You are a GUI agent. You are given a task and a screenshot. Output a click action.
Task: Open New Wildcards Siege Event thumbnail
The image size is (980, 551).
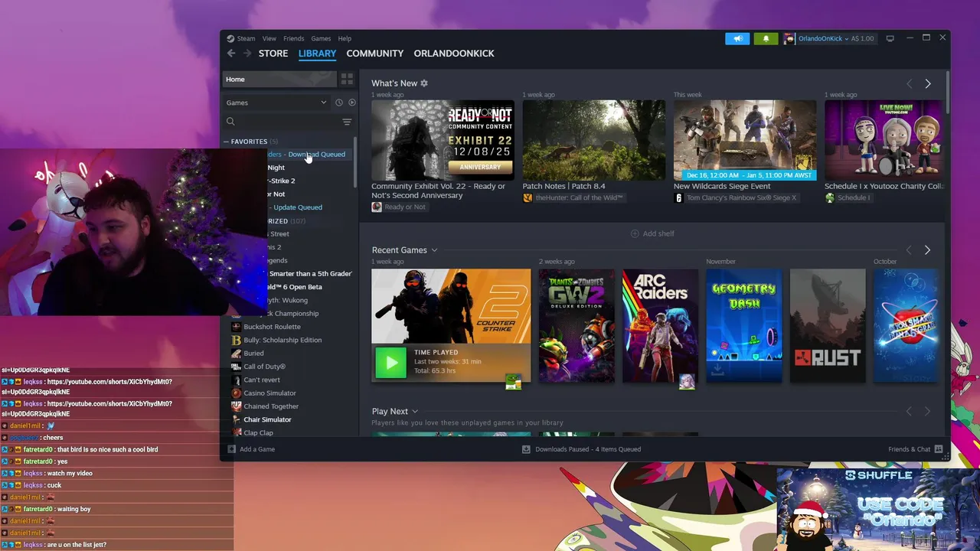[x=745, y=140]
